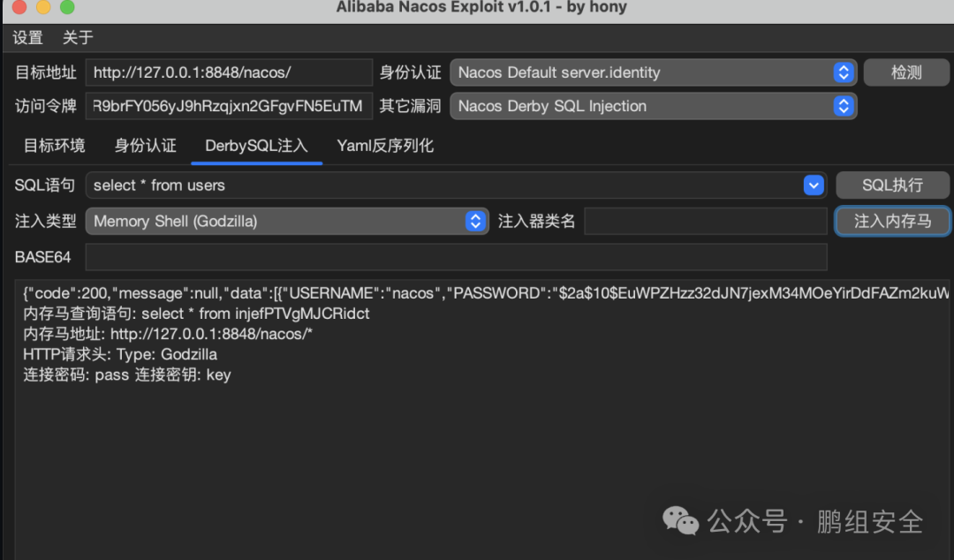Switch to the Yaml反序列化 tab
Viewport: 954px width, 560px height.
click(385, 146)
